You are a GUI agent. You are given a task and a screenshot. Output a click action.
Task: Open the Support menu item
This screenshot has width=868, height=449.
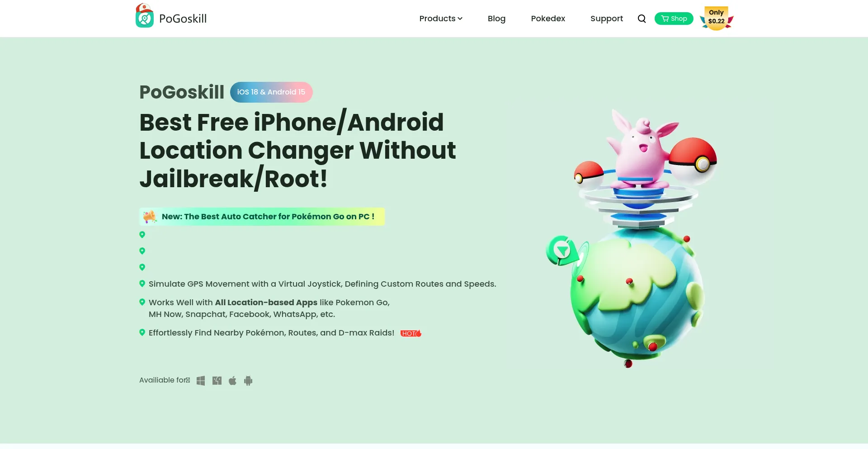[x=606, y=19]
